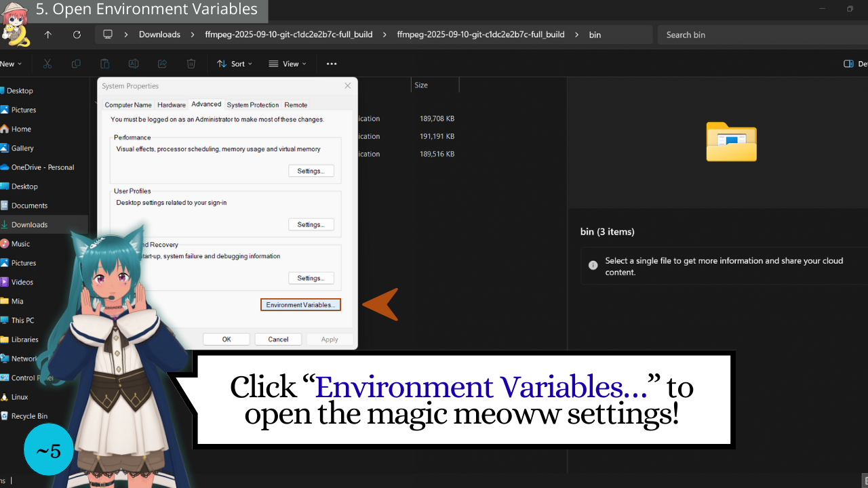868x488 pixels.
Task: Click the Search bin field
Action: (763, 35)
